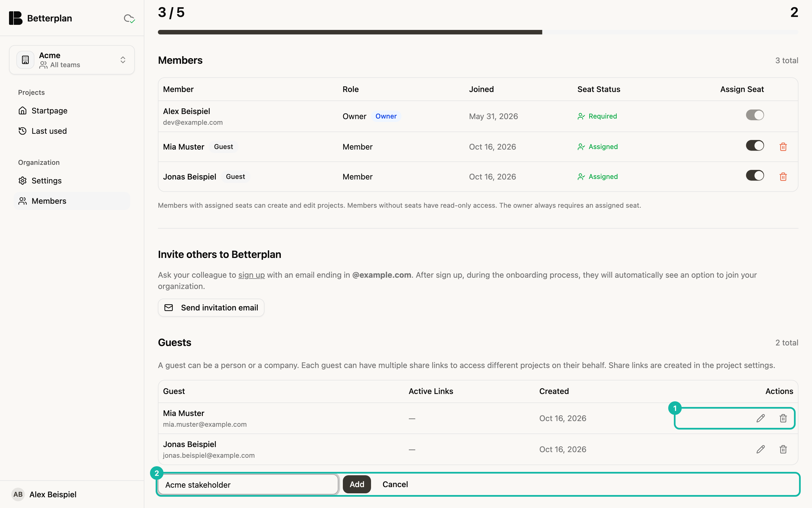Viewport: 812px width, 508px height.
Task: Click the Active Links column header
Action: pos(431,391)
